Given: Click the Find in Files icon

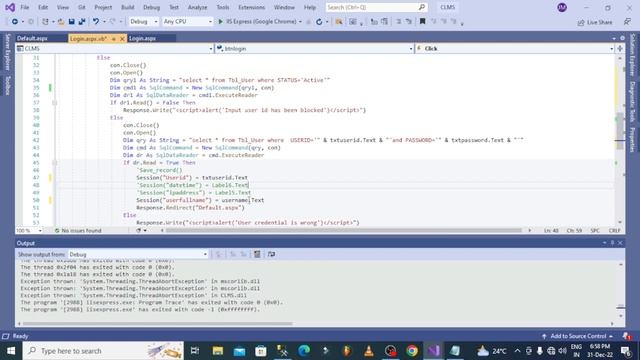Looking at the screenshot, I should (x=339, y=22).
